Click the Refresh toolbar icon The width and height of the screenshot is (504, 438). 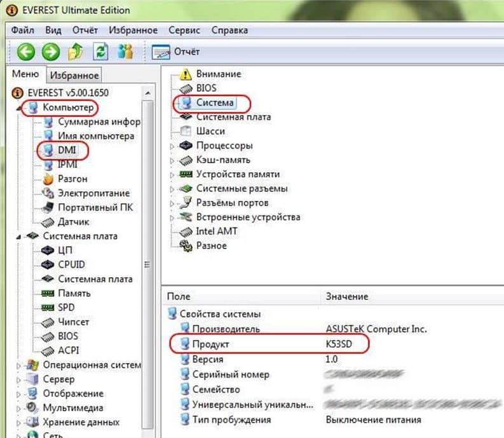[100, 51]
